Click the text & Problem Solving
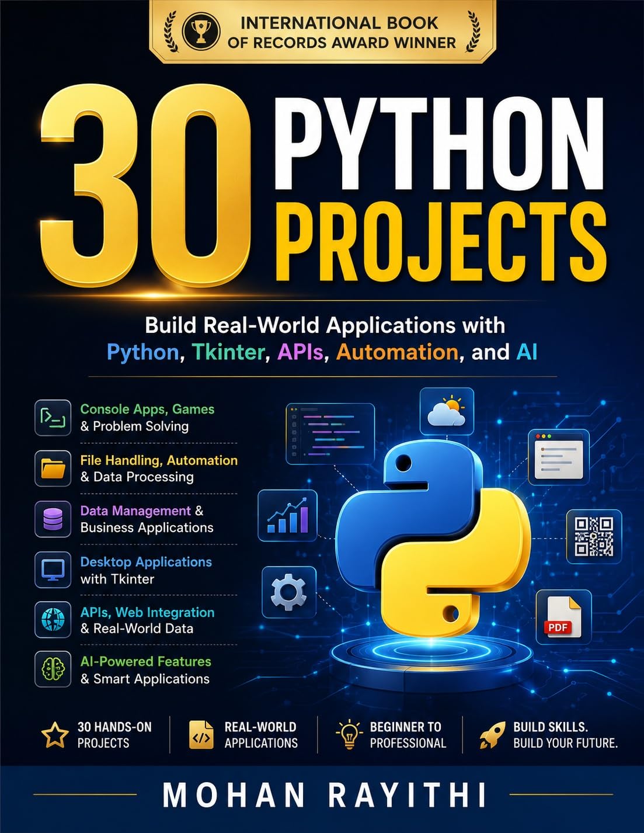This screenshot has height=833, width=644. 134,426
